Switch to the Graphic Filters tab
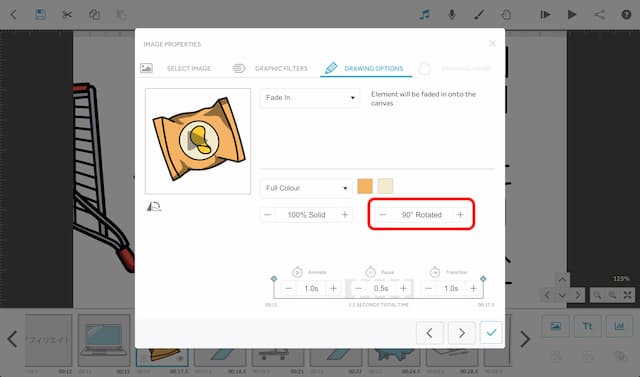Viewport: 640px width, 377px height. point(270,68)
